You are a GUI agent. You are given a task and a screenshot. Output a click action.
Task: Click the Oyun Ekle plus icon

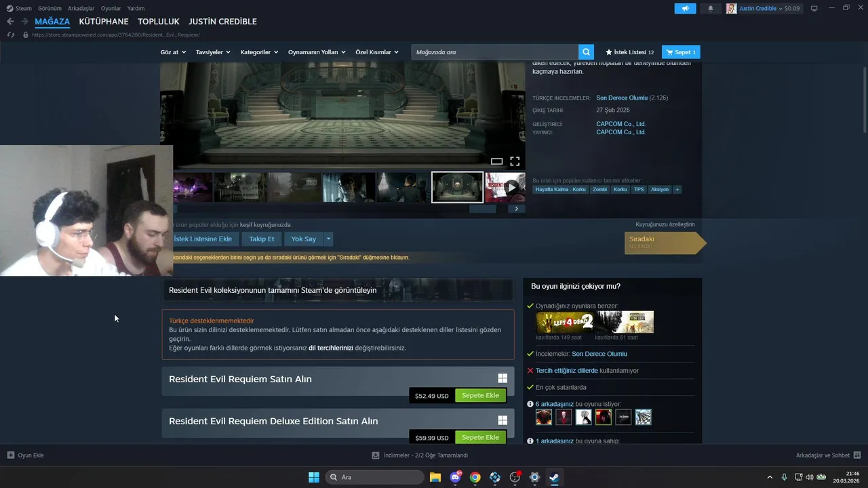click(10, 455)
